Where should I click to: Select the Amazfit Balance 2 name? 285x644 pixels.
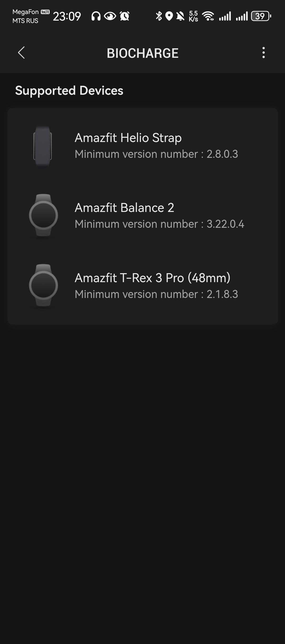(124, 208)
